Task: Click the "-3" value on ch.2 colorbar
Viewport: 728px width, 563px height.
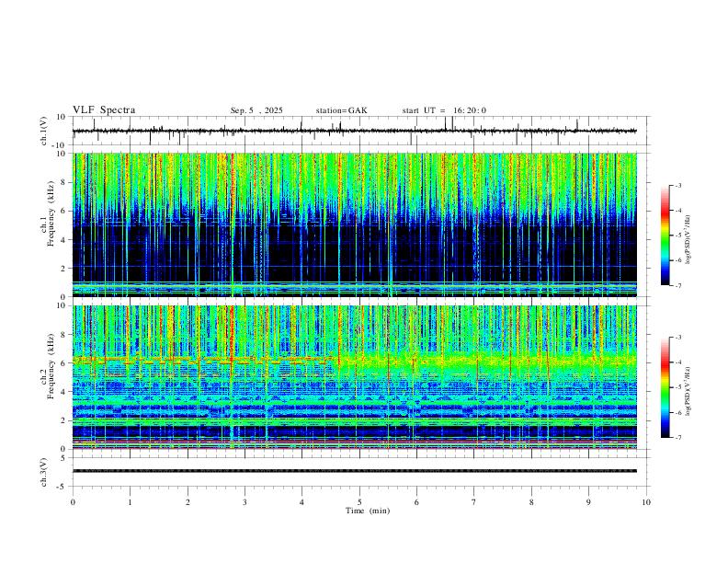Action: click(677, 338)
